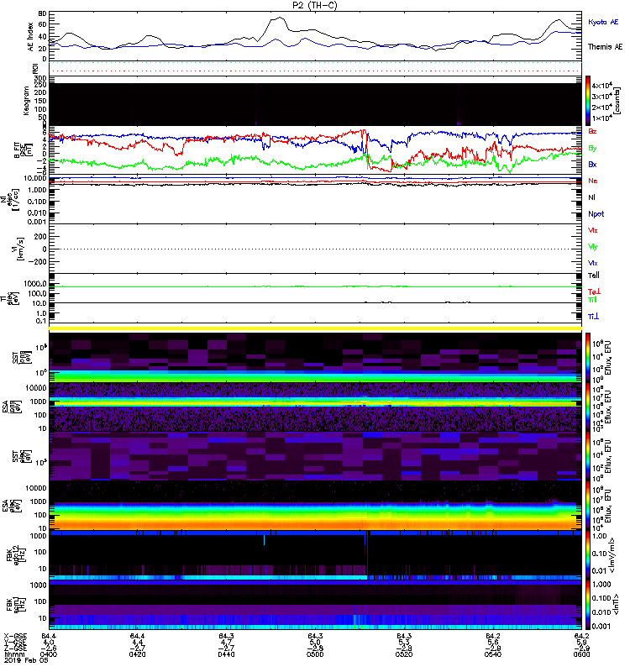Click the date label 2019 Feb 05
Screen dimensions: 630x672
click(x=26, y=660)
